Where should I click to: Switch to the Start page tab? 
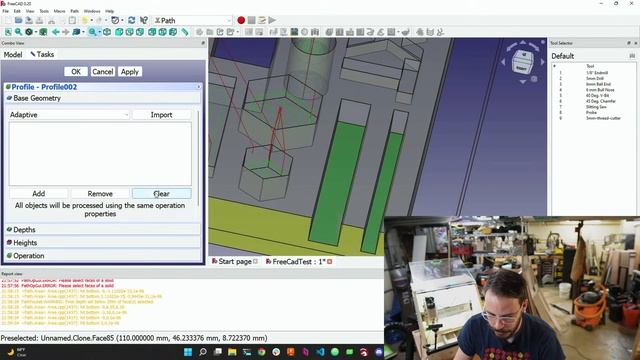tap(234, 262)
